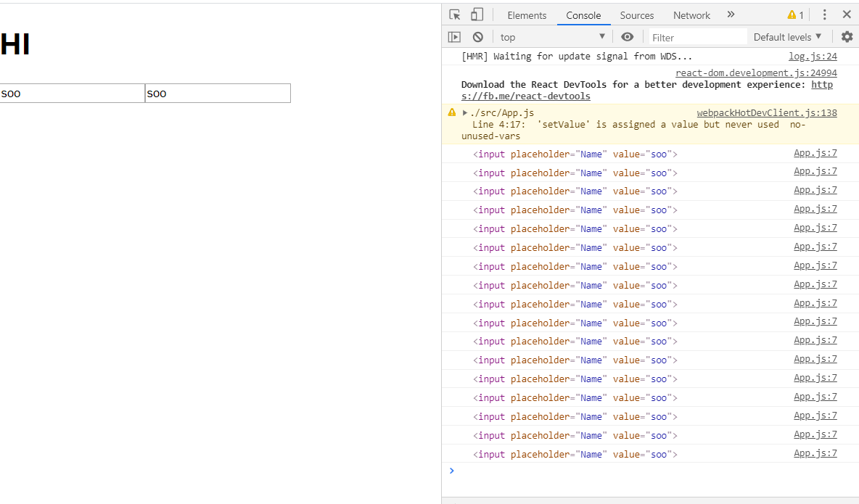Focus the console Filter field
The height and width of the screenshot is (504, 859).
(697, 37)
